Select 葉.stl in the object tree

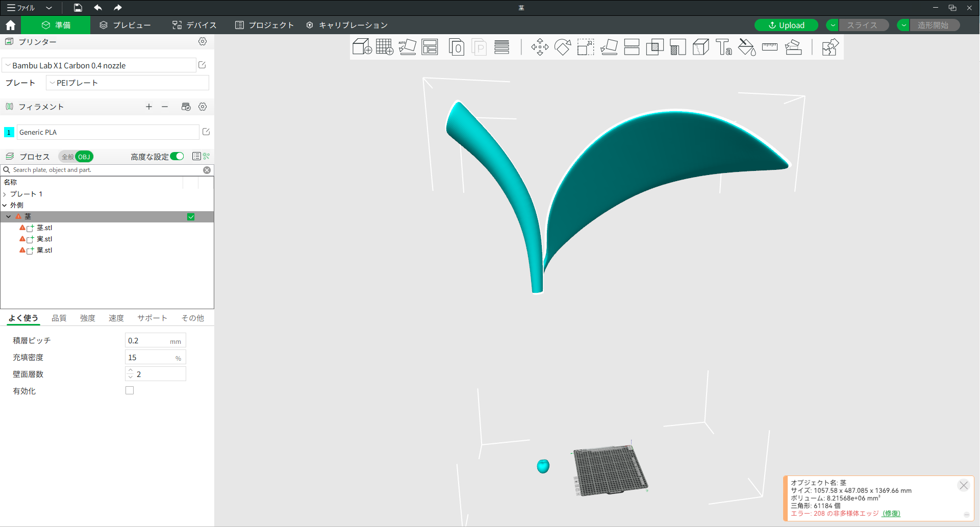44,250
